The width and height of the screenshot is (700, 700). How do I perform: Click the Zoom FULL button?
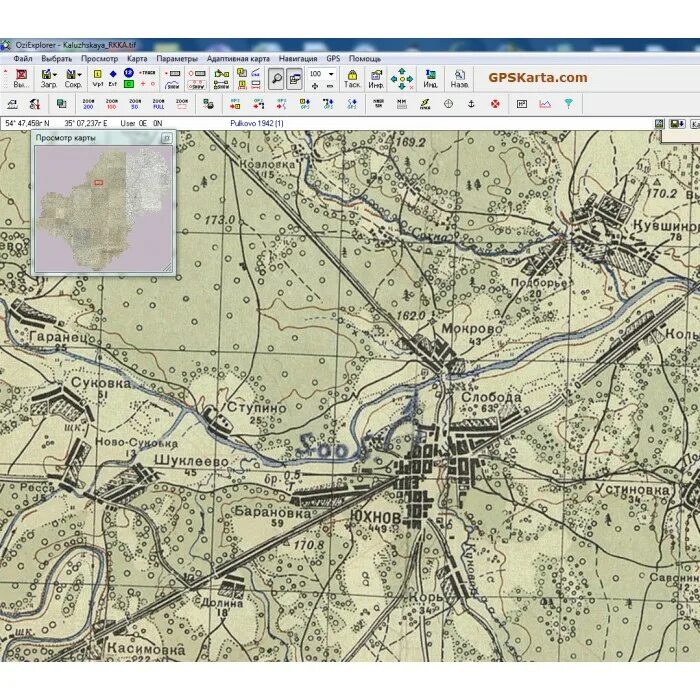[x=158, y=104]
